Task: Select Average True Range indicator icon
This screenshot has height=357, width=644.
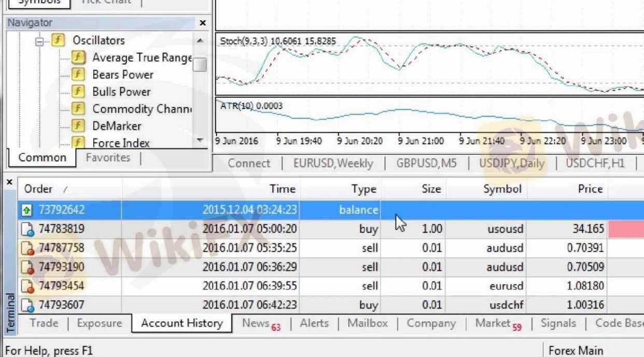Action: 78,57
